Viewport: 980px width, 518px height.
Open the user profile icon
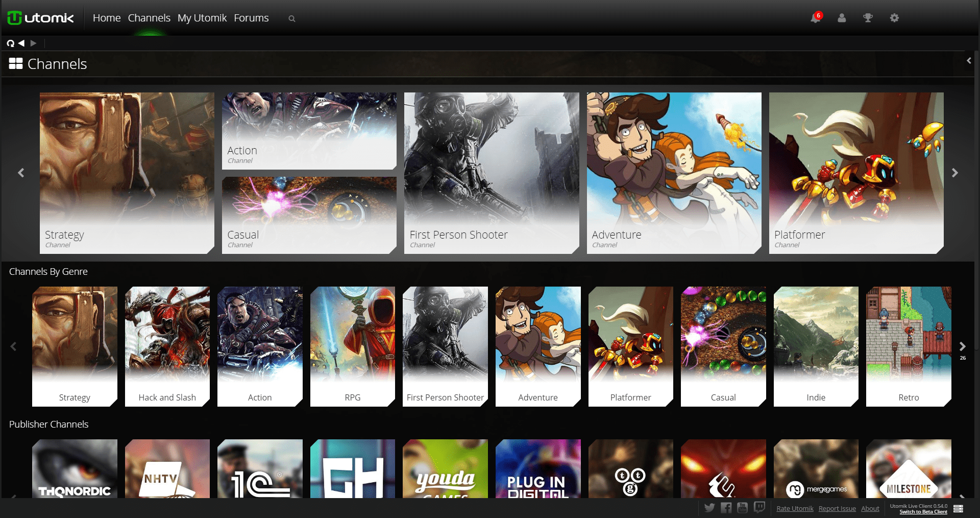coord(842,18)
